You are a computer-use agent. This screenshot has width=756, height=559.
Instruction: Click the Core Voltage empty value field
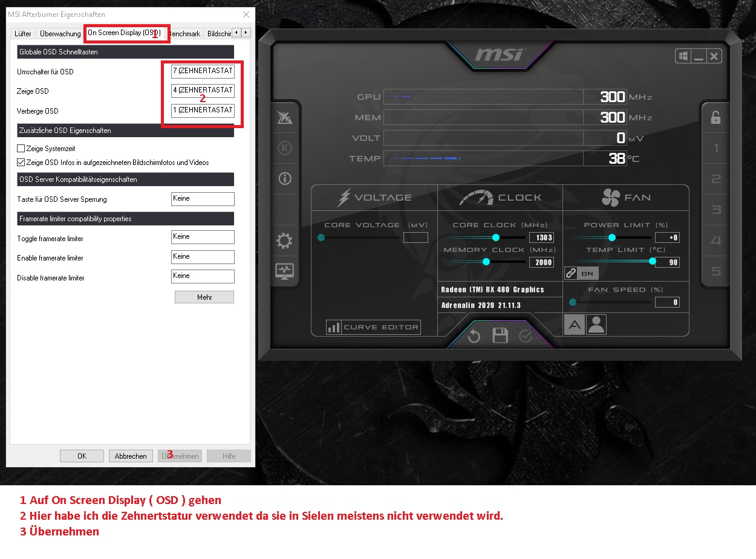tap(415, 237)
